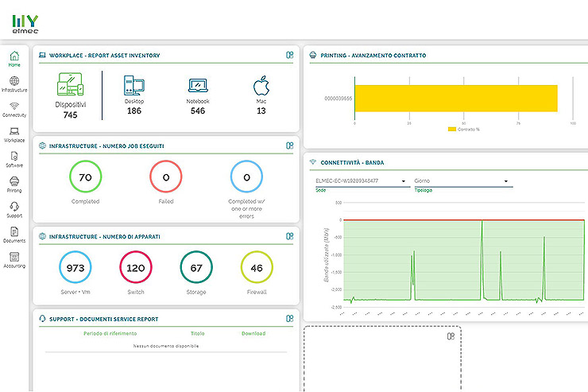
Task: Open Software section in sidebar
Action: click(x=14, y=159)
